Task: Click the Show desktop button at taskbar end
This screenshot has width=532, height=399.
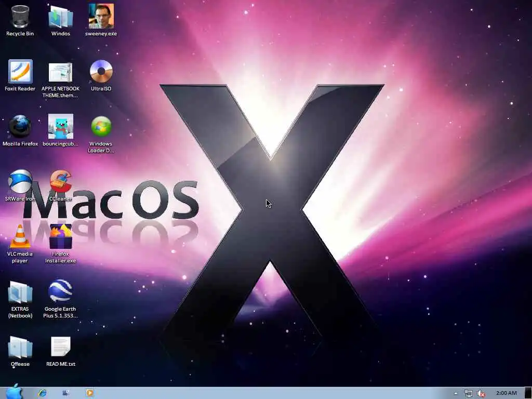Action: click(528, 393)
